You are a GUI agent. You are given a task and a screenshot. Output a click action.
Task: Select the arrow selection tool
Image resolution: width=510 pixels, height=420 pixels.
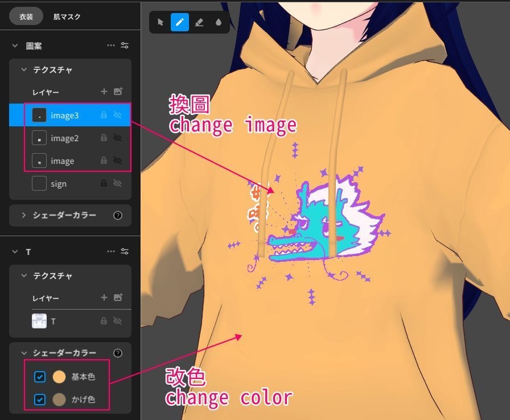click(x=161, y=22)
